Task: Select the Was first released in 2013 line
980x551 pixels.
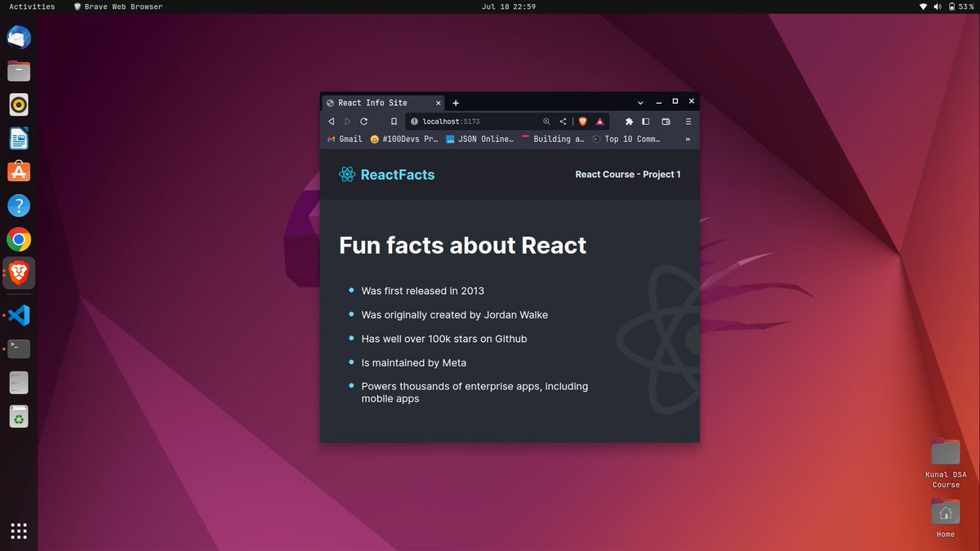Action: pyautogui.click(x=423, y=291)
